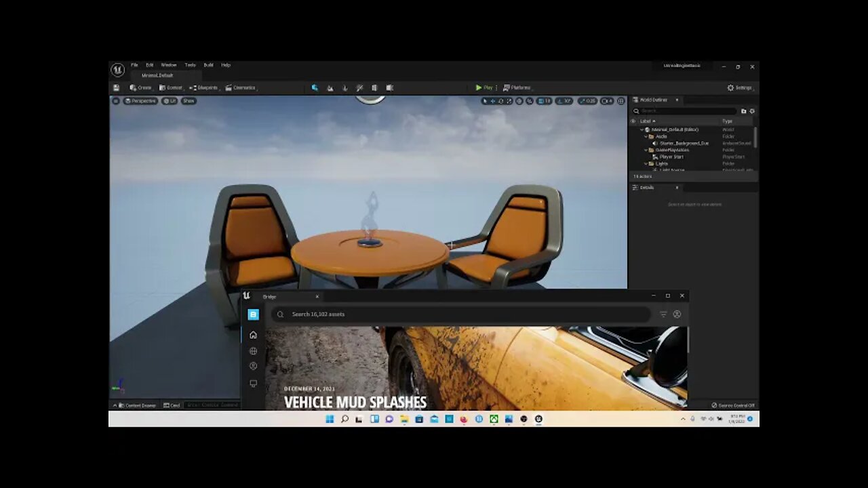This screenshot has width=868, height=488.
Task: Open the Lit view mode dropdown
Action: pos(170,101)
